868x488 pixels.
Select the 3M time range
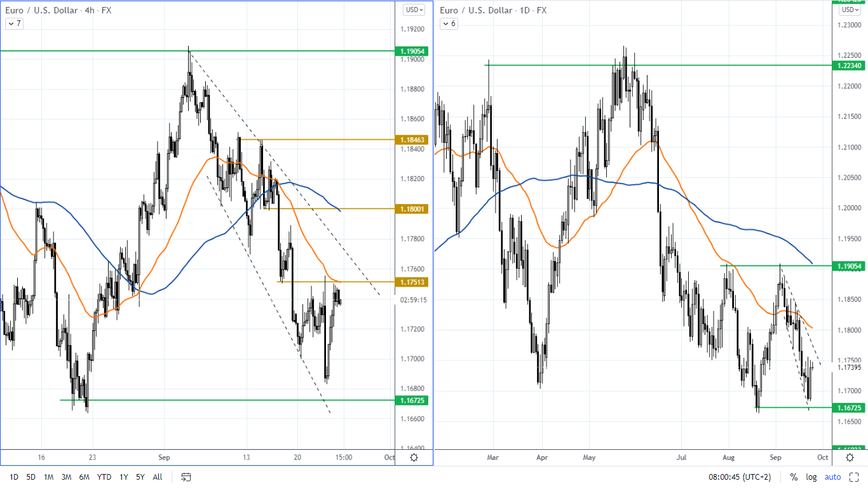(x=66, y=477)
